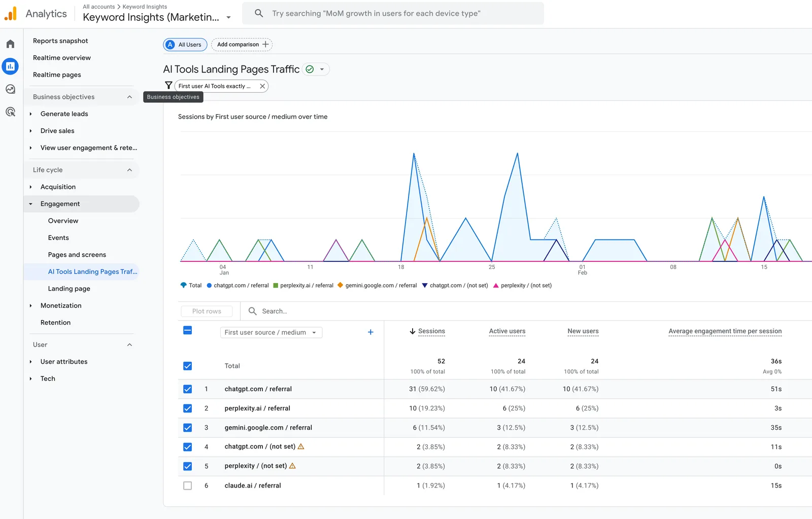This screenshot has height=519, width=812.
Task: Toggle the header select-all checkbox
Action: [188, 331]
